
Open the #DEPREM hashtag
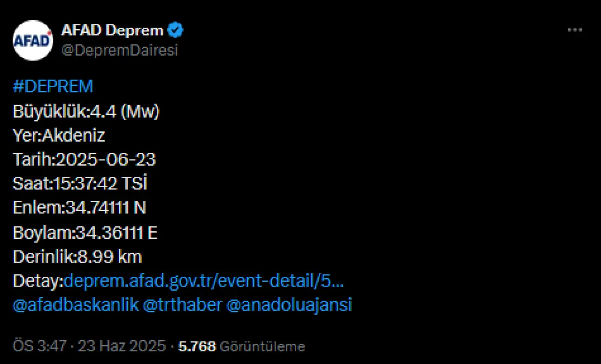[x=53, y=87]
